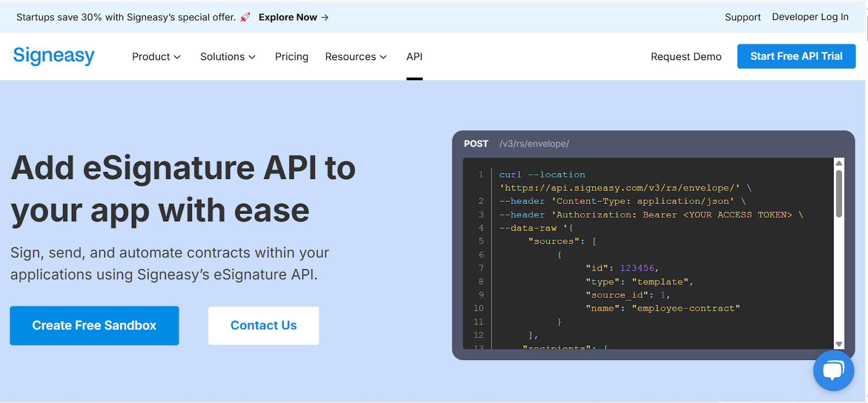Click Explore Now link
This screenshot has width=868, height=403.
click(x=288, y=17)
